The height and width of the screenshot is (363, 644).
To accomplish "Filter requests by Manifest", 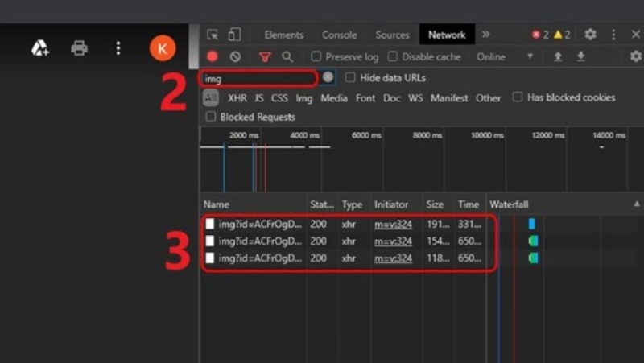I will (x=449, y=98).
